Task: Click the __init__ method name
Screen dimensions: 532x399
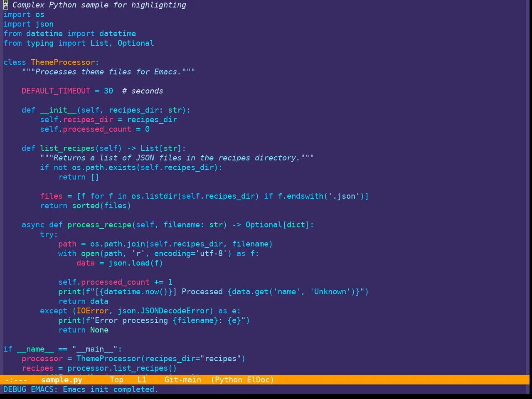Action: pos(58,110)
